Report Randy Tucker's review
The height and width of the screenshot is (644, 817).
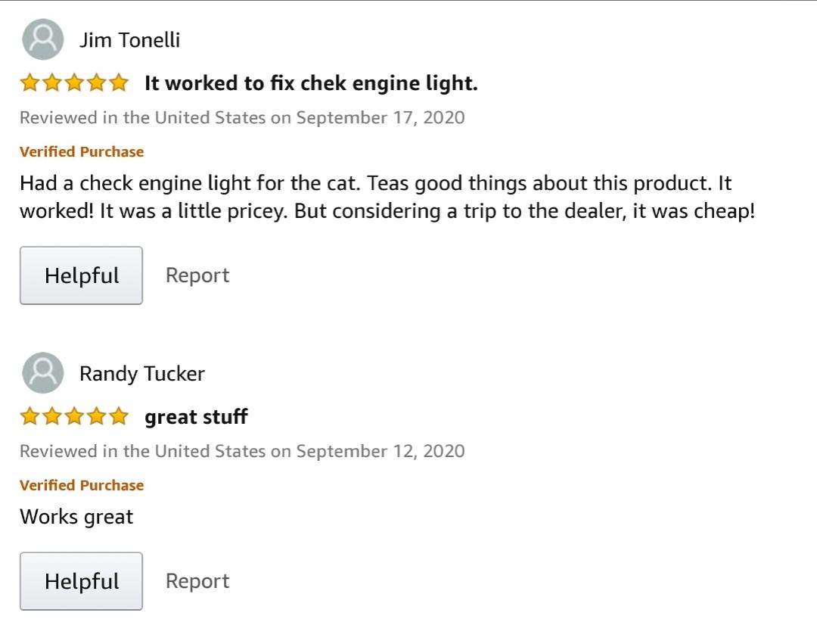pos(197,581)
